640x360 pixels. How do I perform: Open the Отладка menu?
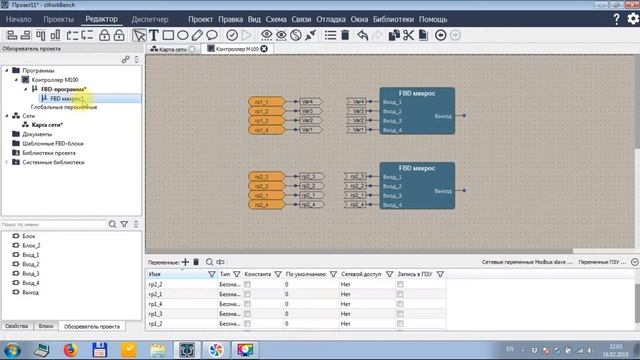331,19
